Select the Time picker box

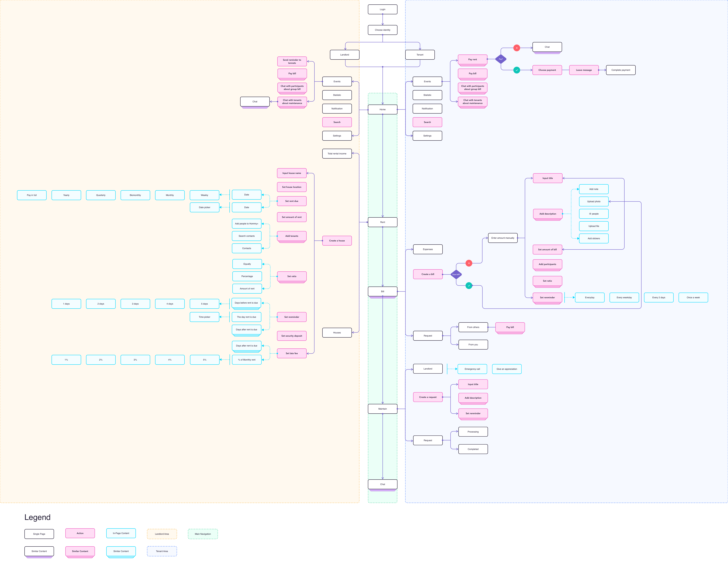tap(204, 317)
